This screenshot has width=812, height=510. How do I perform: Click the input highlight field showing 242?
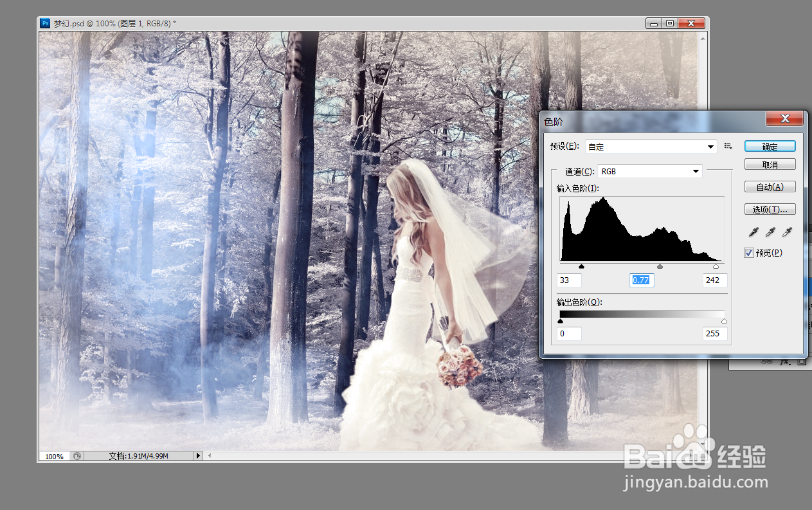click(x=715, y=280)
